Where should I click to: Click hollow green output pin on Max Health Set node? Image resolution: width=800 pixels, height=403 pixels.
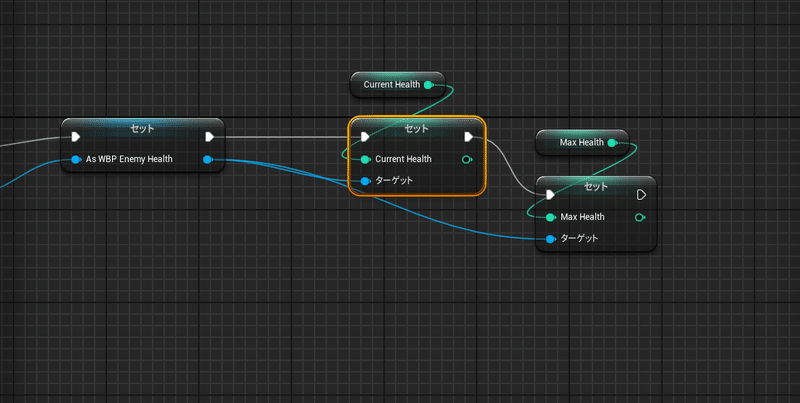pos(639,217)
